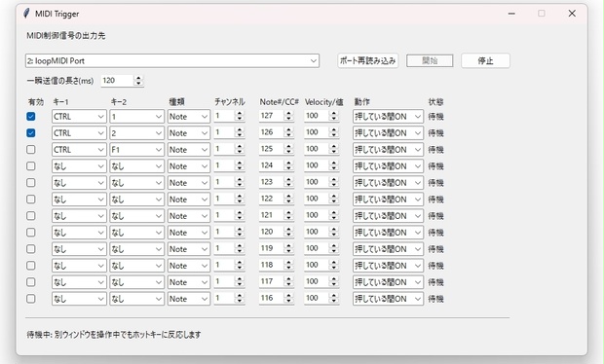Open the Key-1 CTRL dropdown in the Note 125 row
This screenshot has width=604, height=364.
[79, 149]
